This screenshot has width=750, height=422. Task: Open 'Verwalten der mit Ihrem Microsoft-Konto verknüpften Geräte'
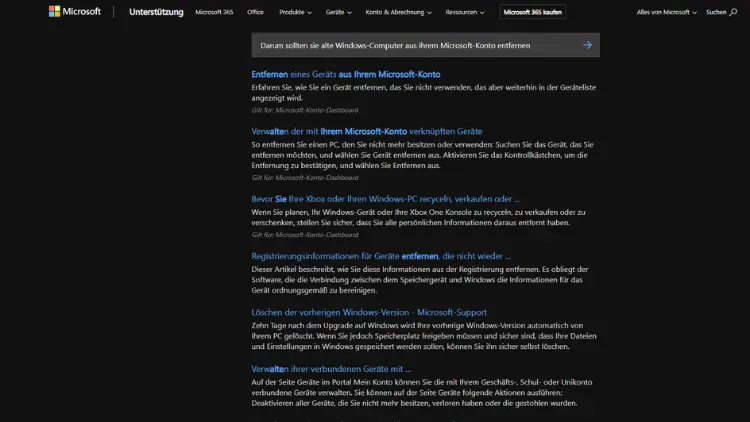click(x=367, y=131)
